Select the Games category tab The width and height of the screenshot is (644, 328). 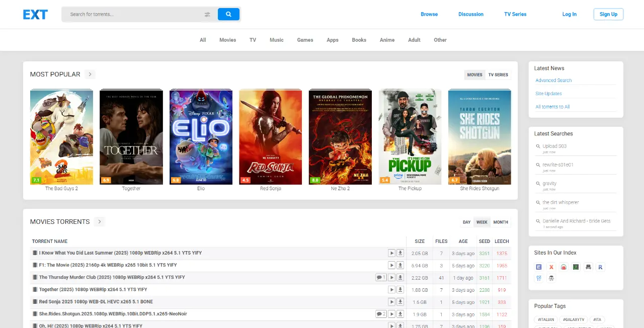305,40
